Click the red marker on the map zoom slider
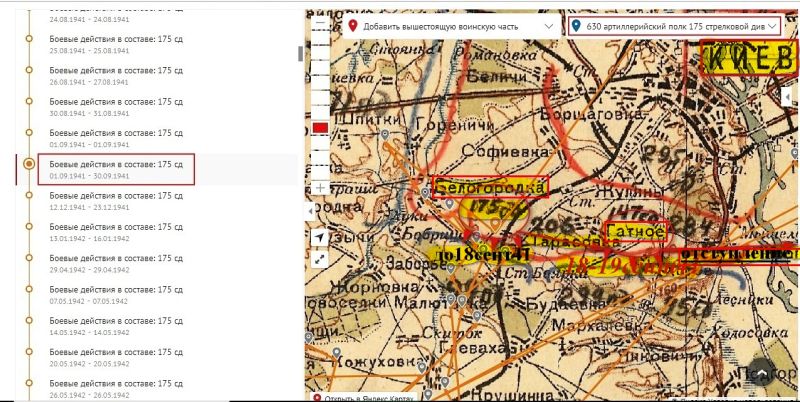Screen dimensions: 800x402 point(319,128)
